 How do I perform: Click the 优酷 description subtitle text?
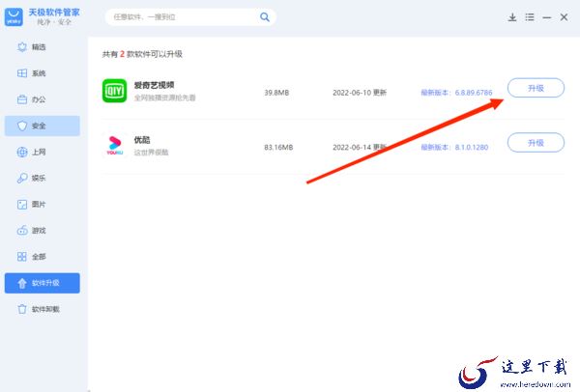click(151, 153)
